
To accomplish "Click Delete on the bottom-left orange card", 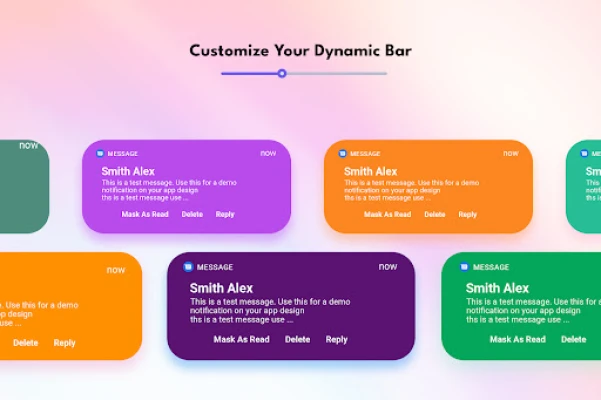I will pyautogui.click(x=25, y=343).
